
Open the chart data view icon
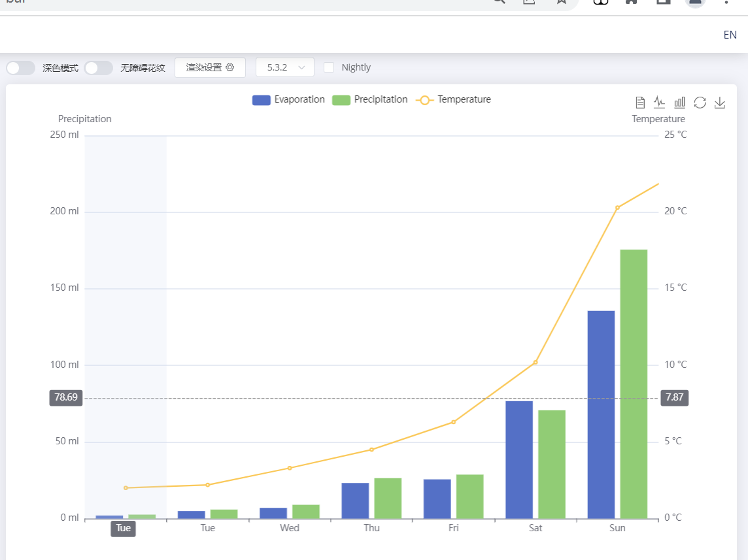[641, 103]
